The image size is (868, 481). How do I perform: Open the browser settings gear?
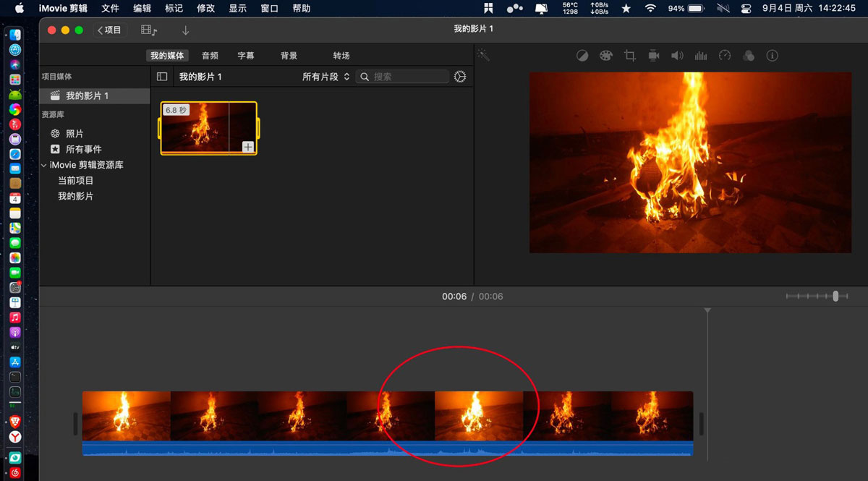460,77
